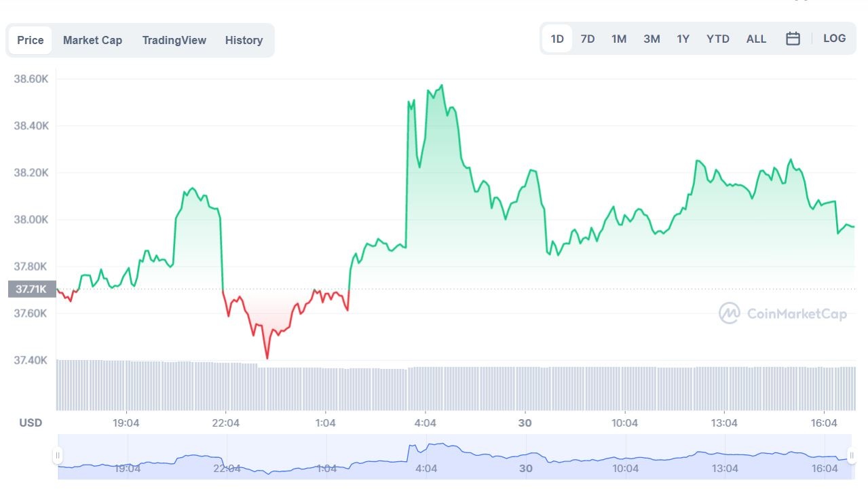Select the YTD range button
868x489 pixels.
pos(717,39)
